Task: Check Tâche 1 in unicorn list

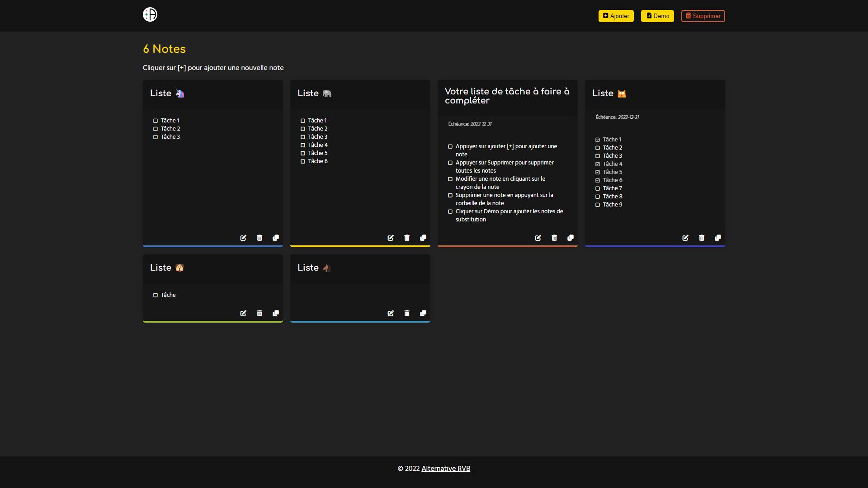Action: coord(156,121)
